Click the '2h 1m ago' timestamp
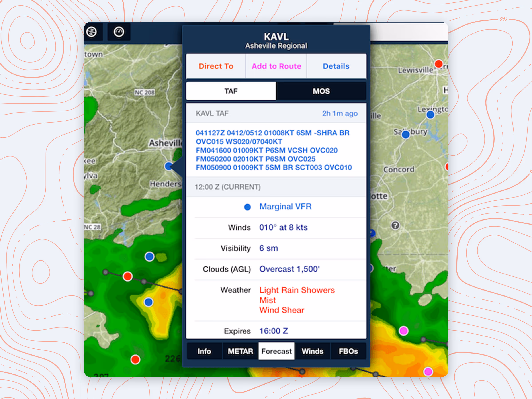The image size is (532, 399). [340, 113]
